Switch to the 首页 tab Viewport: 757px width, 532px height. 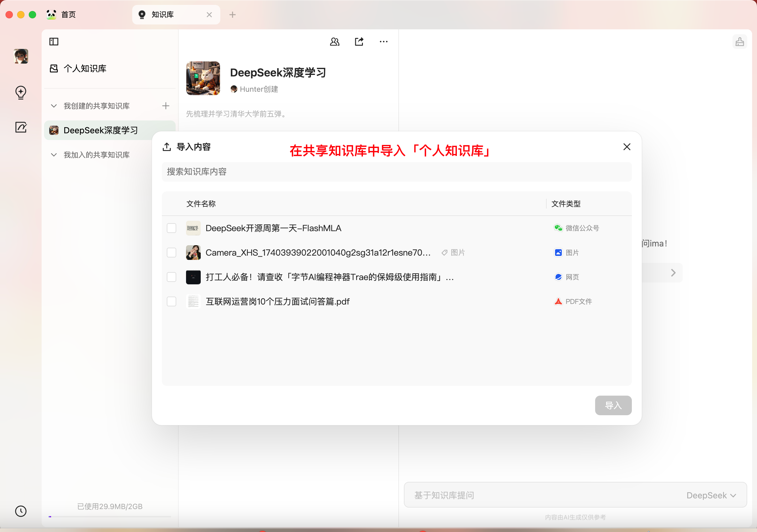coord(68,14)
